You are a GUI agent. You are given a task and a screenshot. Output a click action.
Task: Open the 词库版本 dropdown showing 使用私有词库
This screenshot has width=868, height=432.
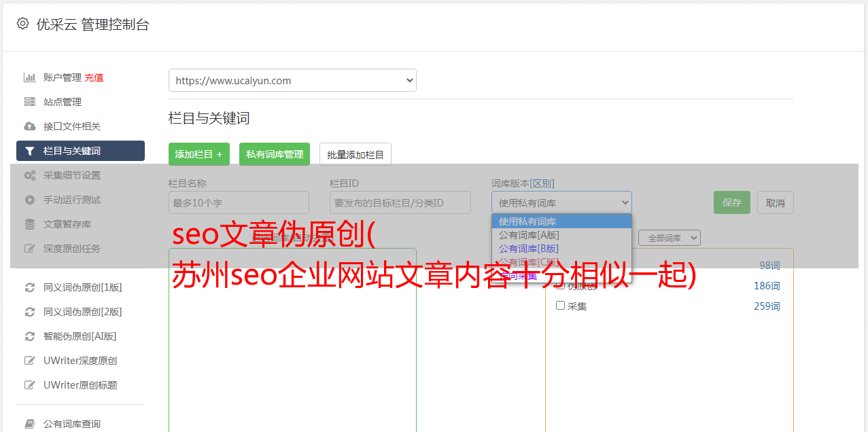[561, 202]
